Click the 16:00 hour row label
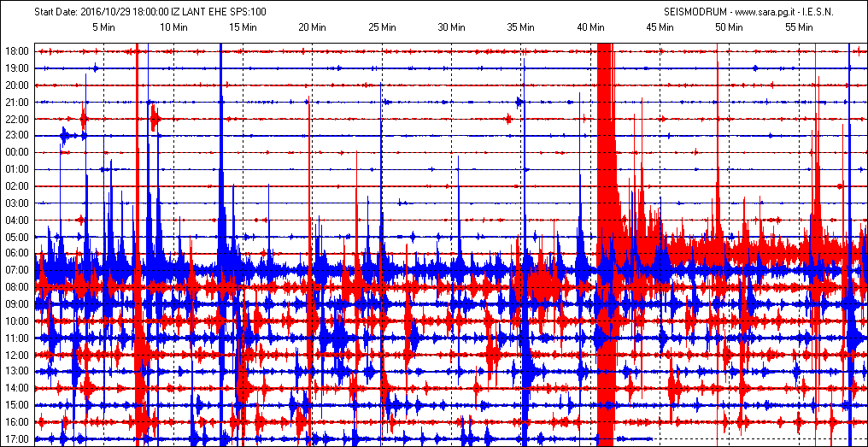Screen dimensions: 868x447 [16, 422]
